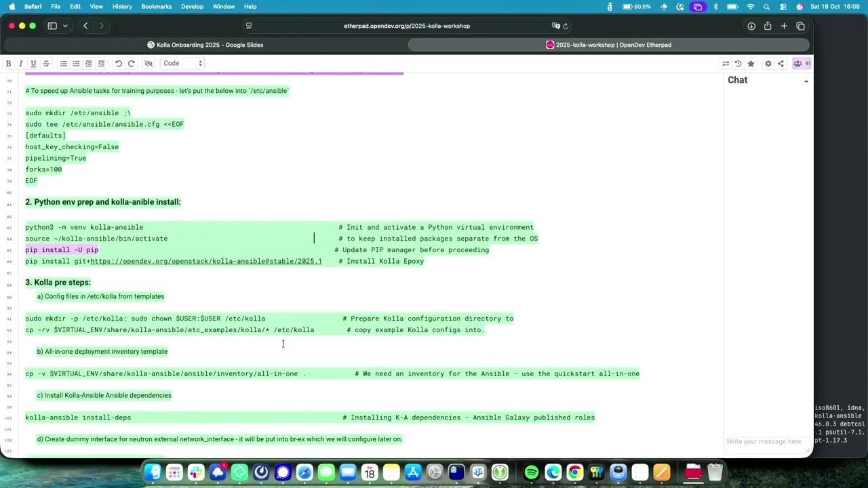This screenshot has width=868, height=488.
Task: Apply strikethrough formatting
Action: (46, 63)
